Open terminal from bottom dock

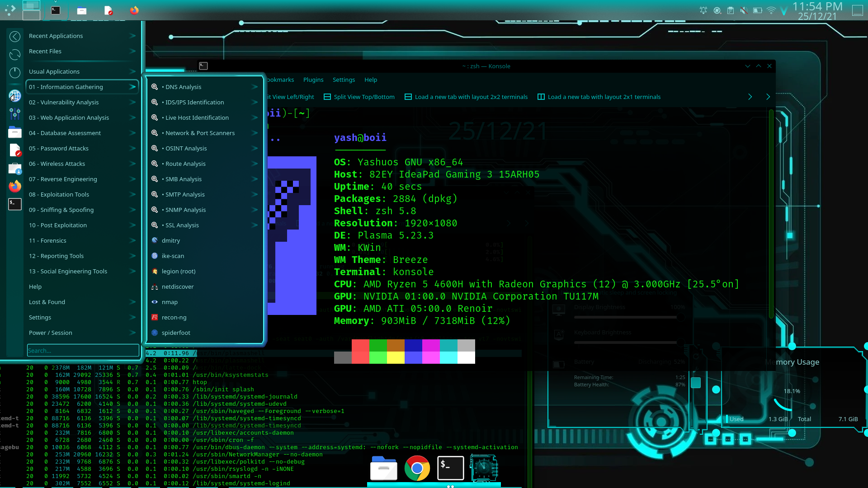(450, 468)
